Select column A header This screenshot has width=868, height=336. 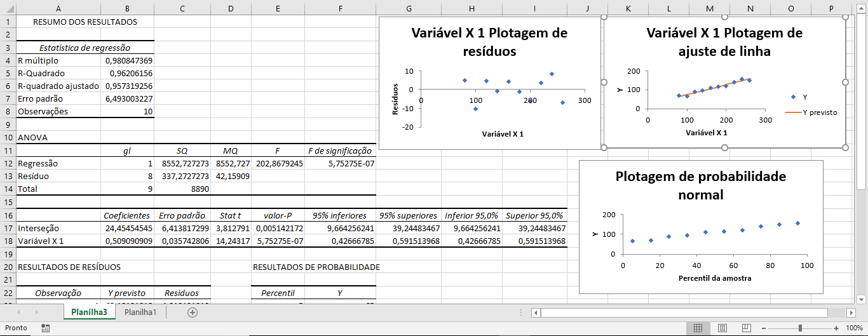(x=58, y=8)
